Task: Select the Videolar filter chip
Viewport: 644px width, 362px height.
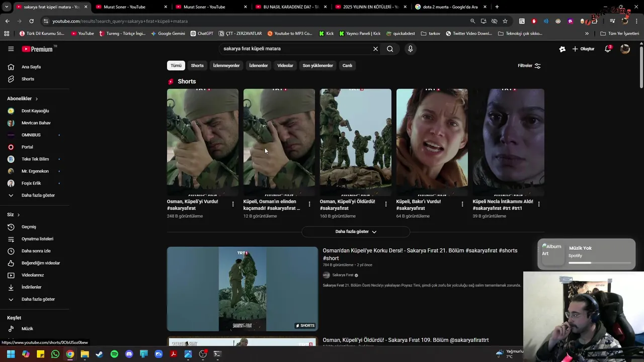Action: tap(285, 65)
